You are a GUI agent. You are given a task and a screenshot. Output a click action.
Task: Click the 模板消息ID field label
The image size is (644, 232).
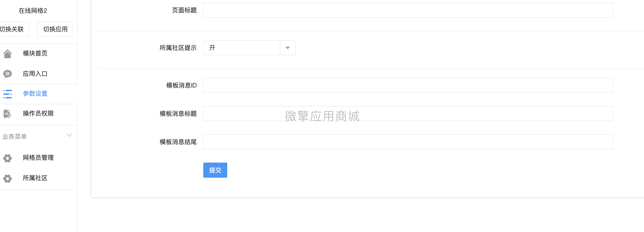tap(181, 86)
